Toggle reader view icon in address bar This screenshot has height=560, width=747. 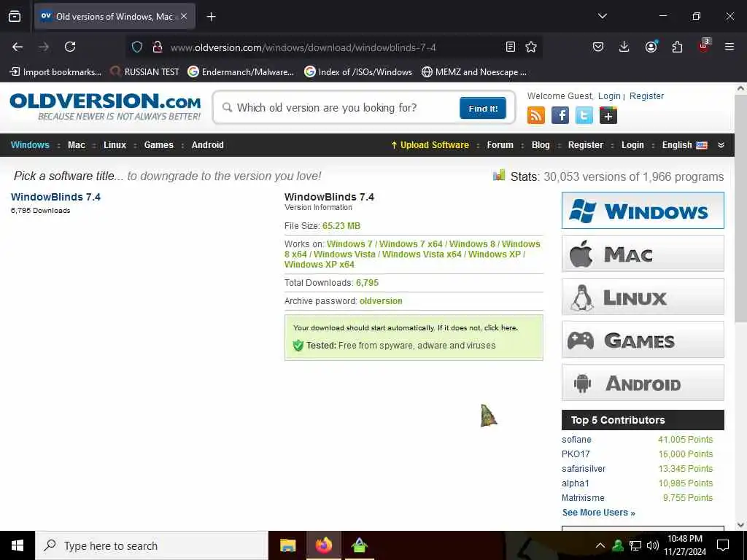click(x=510, y=47)
